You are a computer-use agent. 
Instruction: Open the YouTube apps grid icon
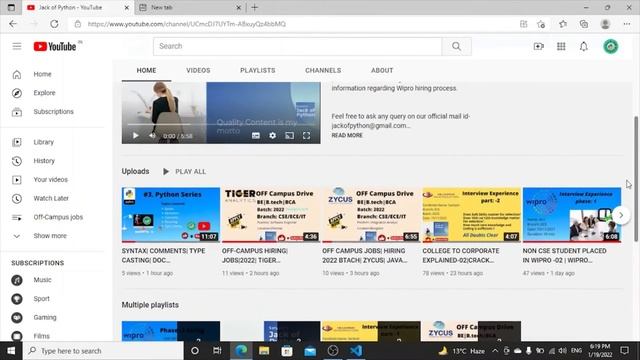point(561,47)
